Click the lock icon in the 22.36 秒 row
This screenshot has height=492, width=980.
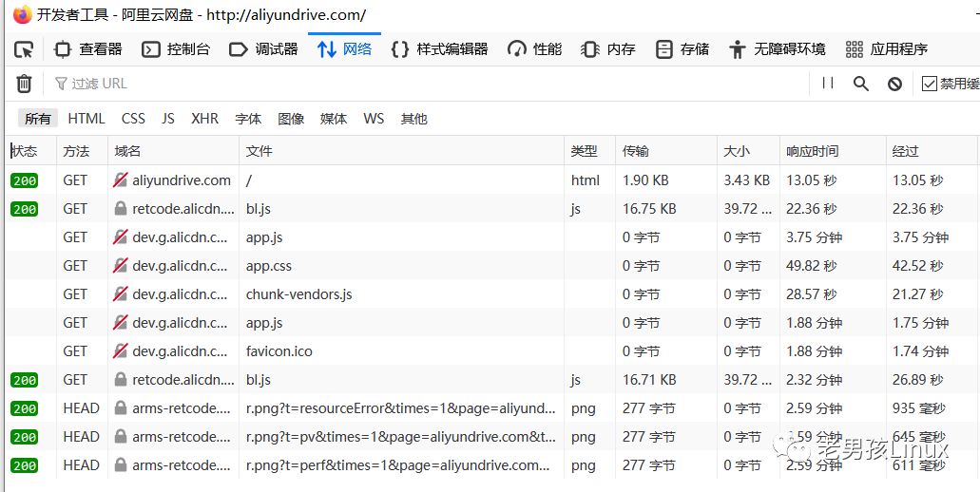pyautogui.click(x=121, y=209)
